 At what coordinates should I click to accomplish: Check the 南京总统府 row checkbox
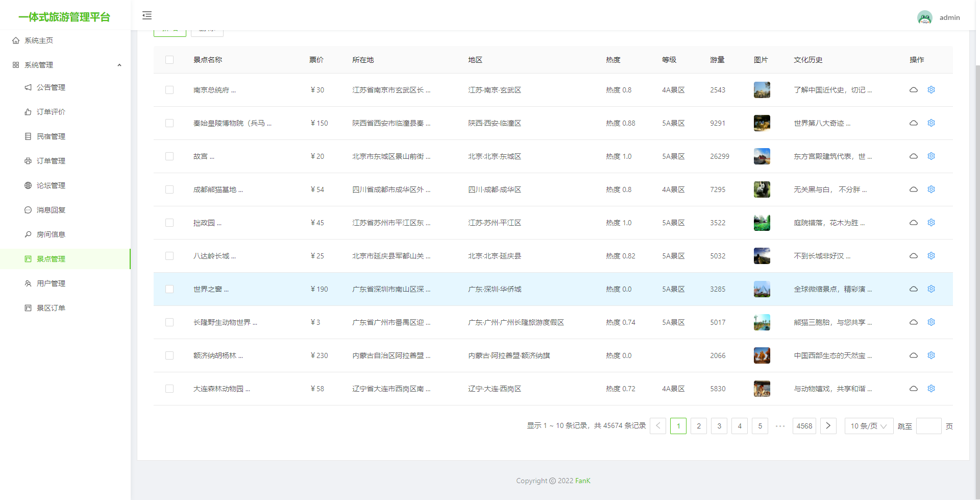(x=169, y=90)
